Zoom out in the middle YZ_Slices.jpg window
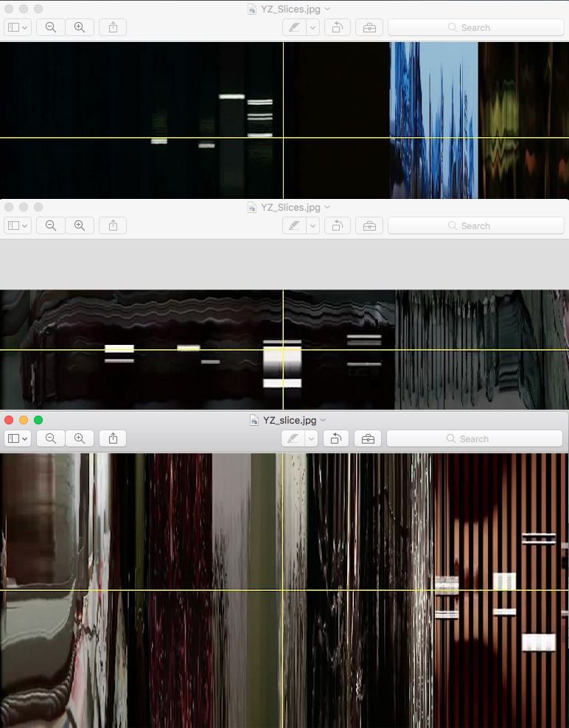The width and height of the screenshot is (569, 728). tap(51, 225)
